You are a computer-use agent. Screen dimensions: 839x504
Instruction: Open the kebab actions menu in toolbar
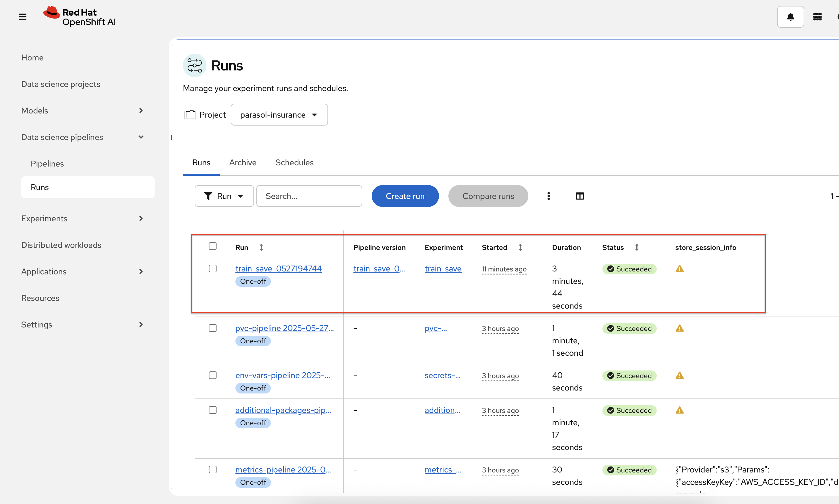[548, 196]
